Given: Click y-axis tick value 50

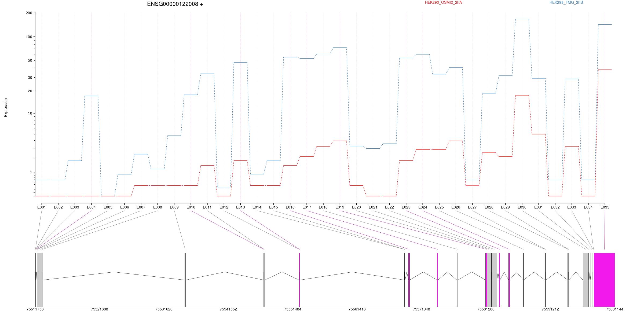Looking at the screenshot, I should pyautogui.click(x=30, y=60).
